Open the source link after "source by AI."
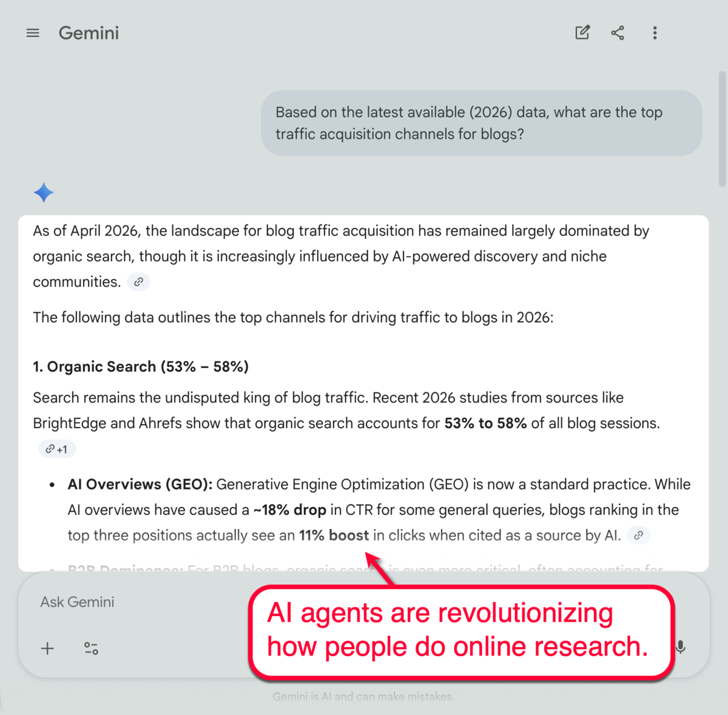Viewport: 728px width, 715px height. click(638, 535)
